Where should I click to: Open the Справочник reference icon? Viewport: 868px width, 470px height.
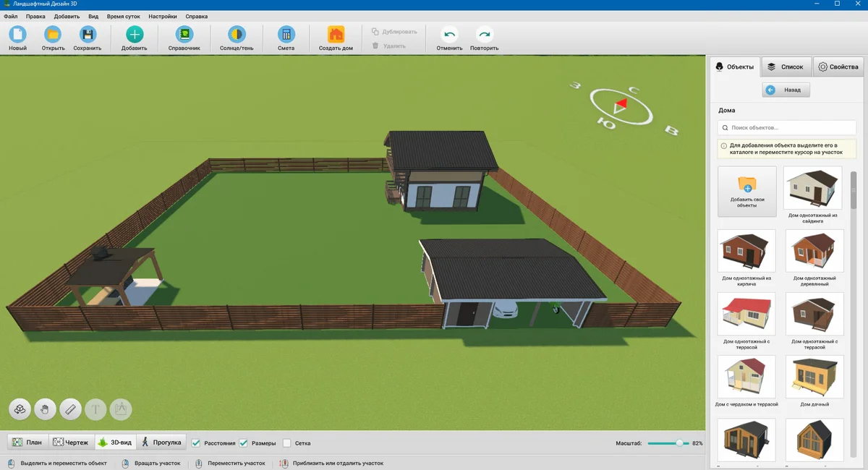point(184,34)
